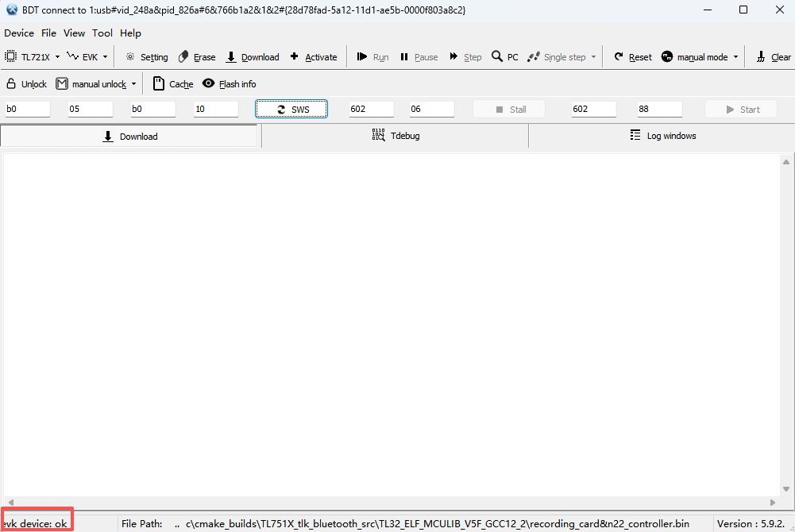Activate the device via plus icon
The width and height of the screenshot is (795, 532).
(x=294, y=56)
